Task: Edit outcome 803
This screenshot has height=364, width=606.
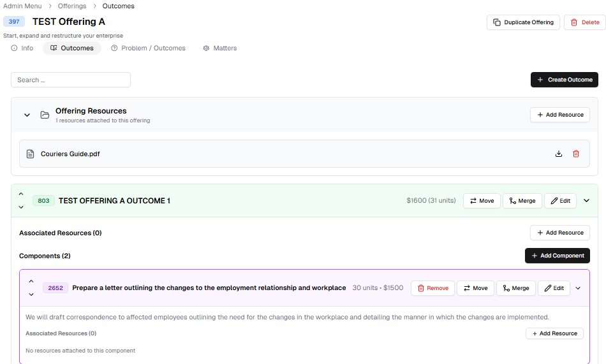Action: click(x=561, y=201)
